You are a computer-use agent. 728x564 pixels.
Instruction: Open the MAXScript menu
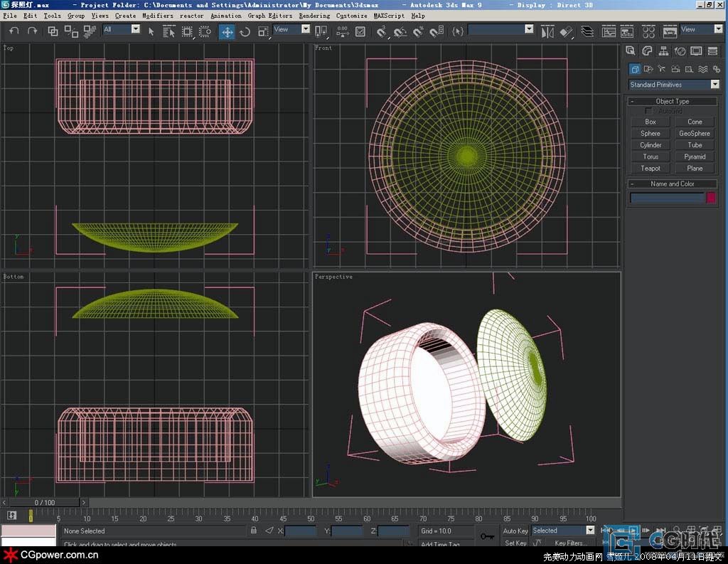[x=389, y=16]
